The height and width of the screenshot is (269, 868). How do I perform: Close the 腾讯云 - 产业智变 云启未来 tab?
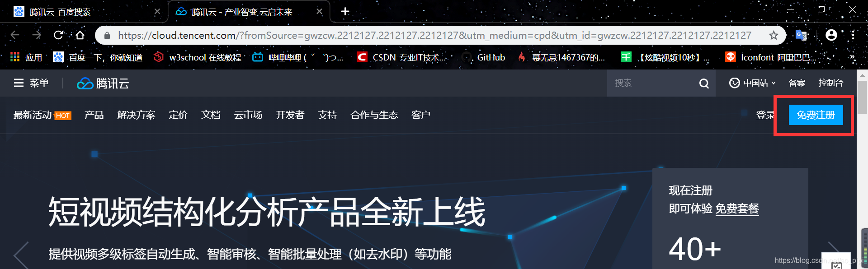[x=319, y=12]
